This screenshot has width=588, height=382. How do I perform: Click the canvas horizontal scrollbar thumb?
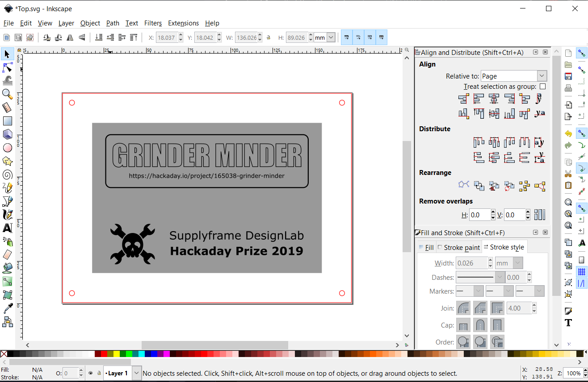point(215,345)
